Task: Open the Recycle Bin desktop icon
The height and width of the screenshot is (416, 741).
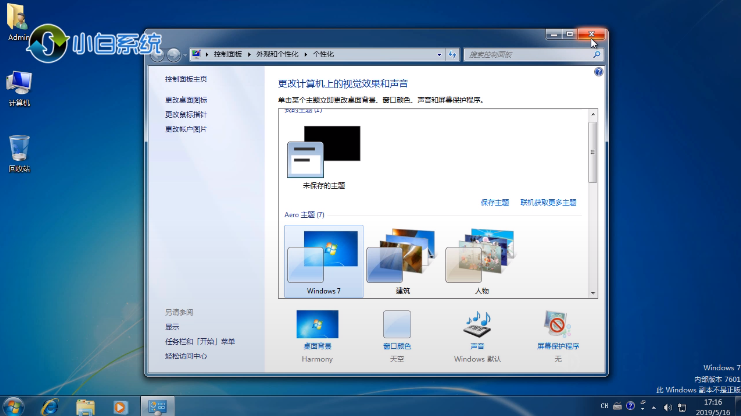Action: point(19,149)
